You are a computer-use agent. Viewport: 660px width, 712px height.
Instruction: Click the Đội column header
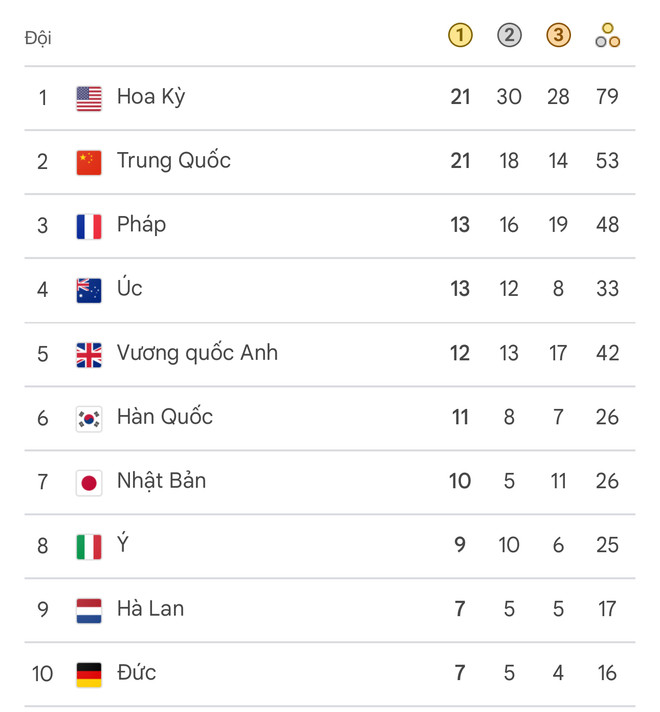pos(38,38)
